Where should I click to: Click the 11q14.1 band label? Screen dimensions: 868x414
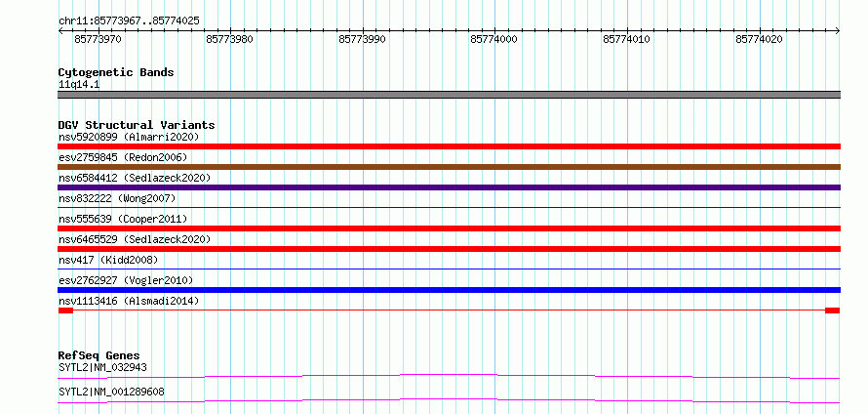click(79, 85)
